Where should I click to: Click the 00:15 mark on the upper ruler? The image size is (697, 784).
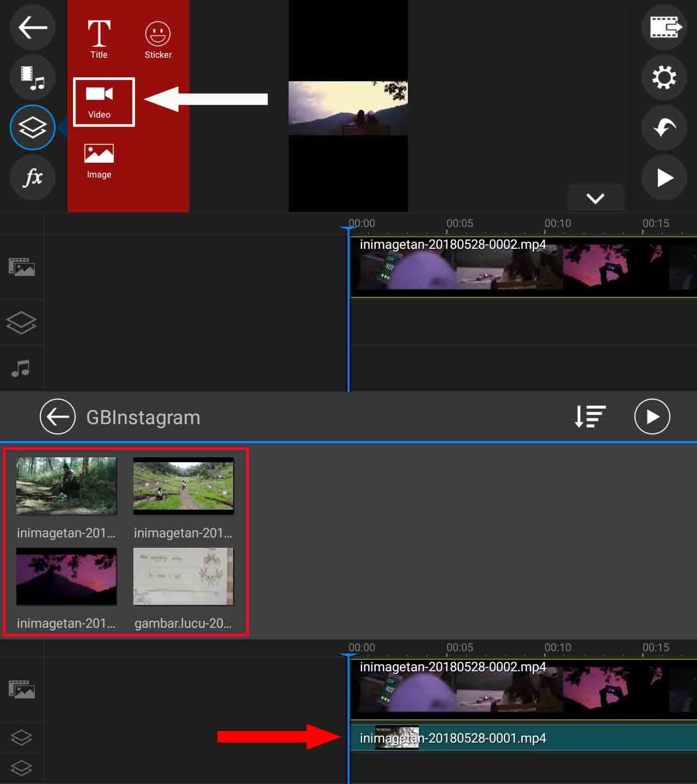coord(656,223)
